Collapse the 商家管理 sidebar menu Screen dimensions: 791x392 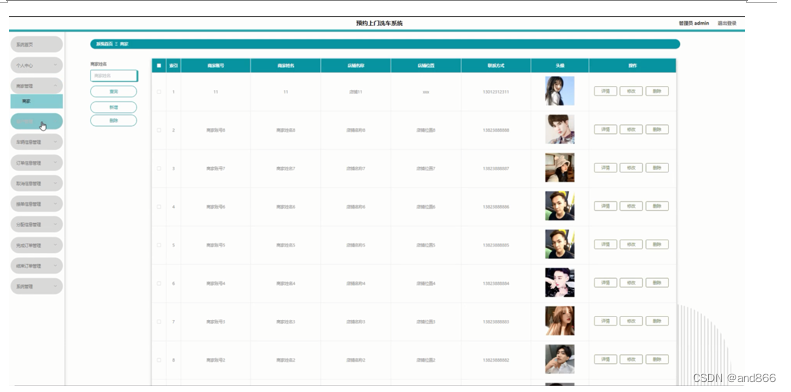point(36,86)
